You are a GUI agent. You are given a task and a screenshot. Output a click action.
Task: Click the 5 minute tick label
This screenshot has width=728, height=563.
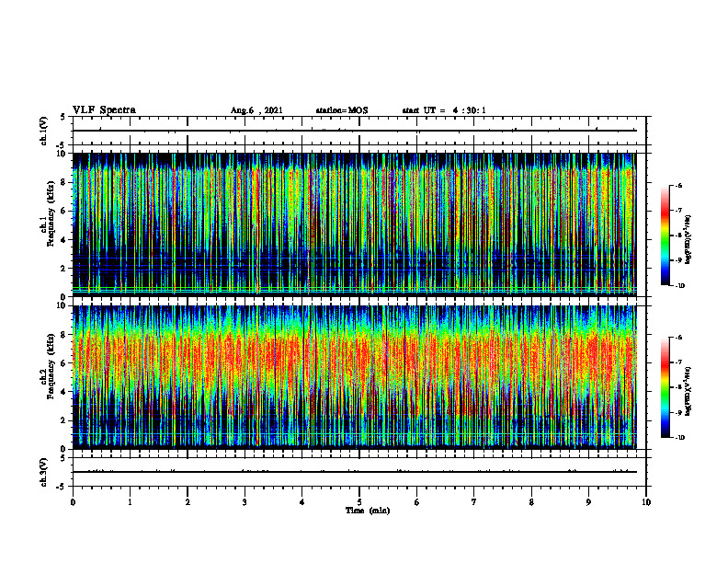pyautogui.click(x=359, y=502)
